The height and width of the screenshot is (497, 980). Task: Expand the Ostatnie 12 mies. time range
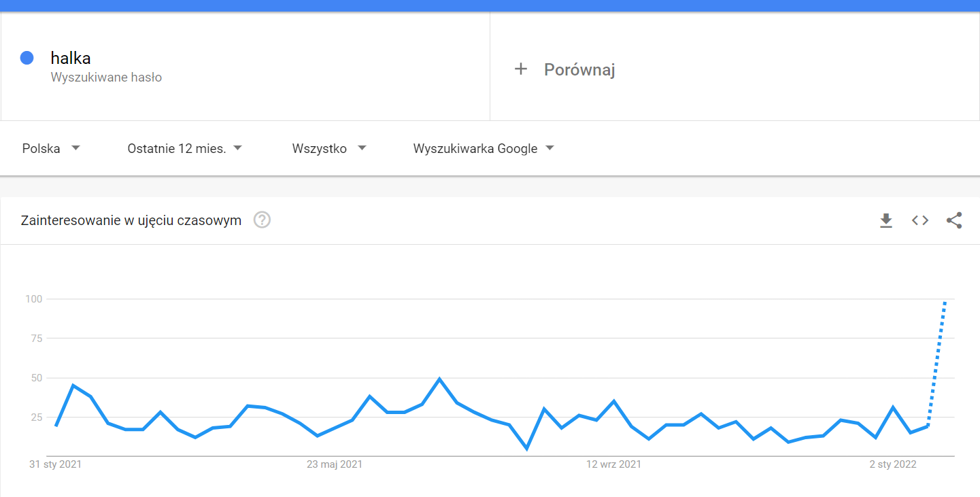click(185, 148)
